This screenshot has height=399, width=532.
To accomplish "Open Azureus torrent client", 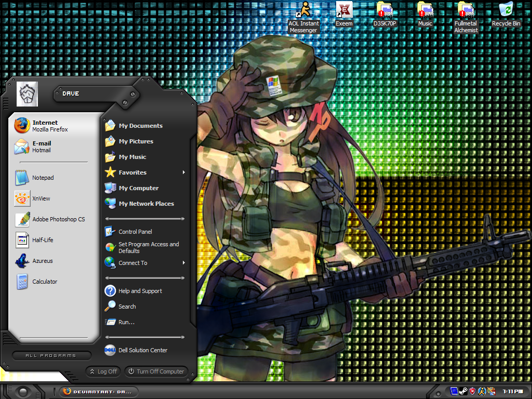I will click(x=54, y=261).
